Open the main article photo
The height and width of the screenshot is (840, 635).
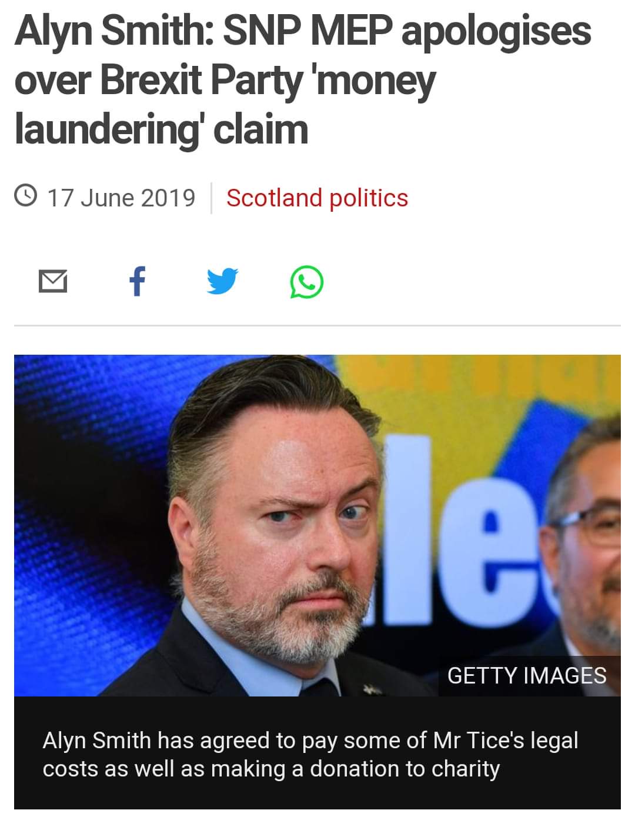click(x=317, y=525)
